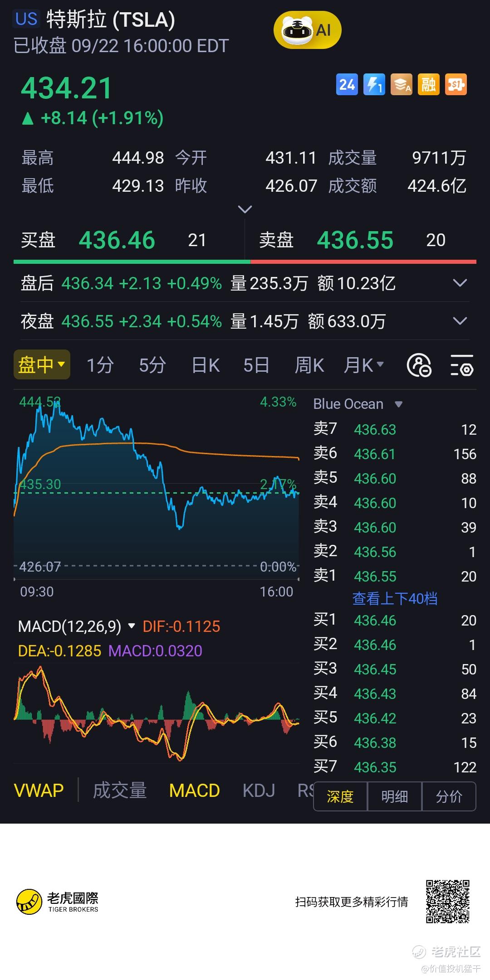Expand more quote details chevron
Image resolution: width=490 pixels, height=980 pixels.
(245, 209)
